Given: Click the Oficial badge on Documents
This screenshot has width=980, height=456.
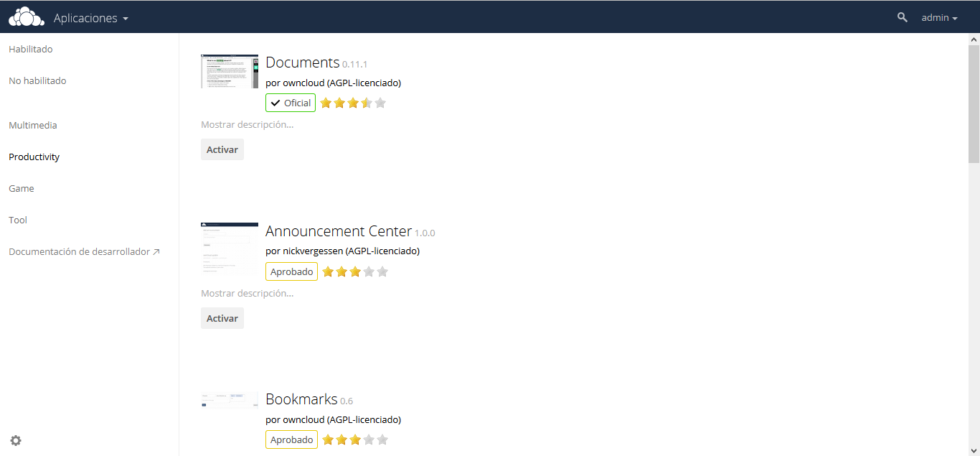Looking at the screenshot, I should coord(291,103).
